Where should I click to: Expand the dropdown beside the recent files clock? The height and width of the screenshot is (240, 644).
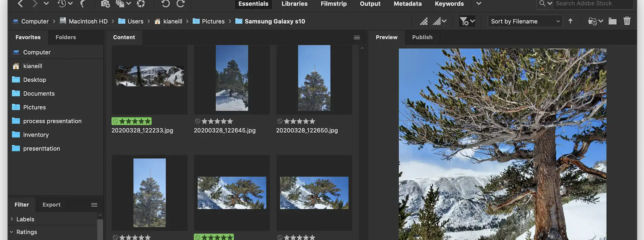pyautogui.click(x=70, y=4)
